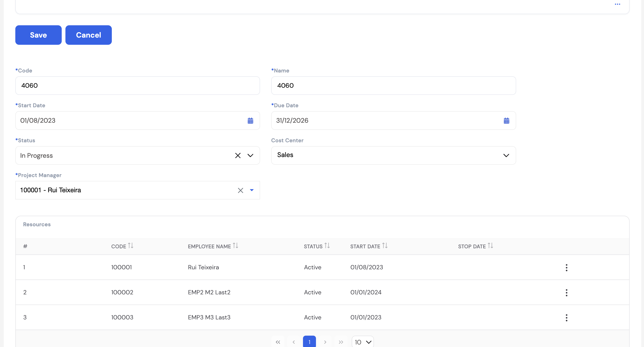Open row actions menu for EMP2 M2 Last2
Viewport: 644px width, 347px height.
pos(567,292)
